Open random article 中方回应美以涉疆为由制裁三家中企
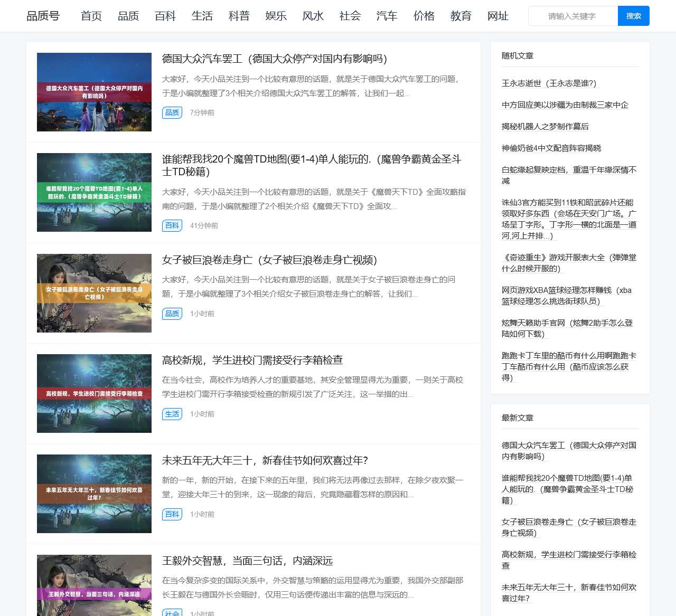Viewport: 676px width, 616px height. click(565, 105)
